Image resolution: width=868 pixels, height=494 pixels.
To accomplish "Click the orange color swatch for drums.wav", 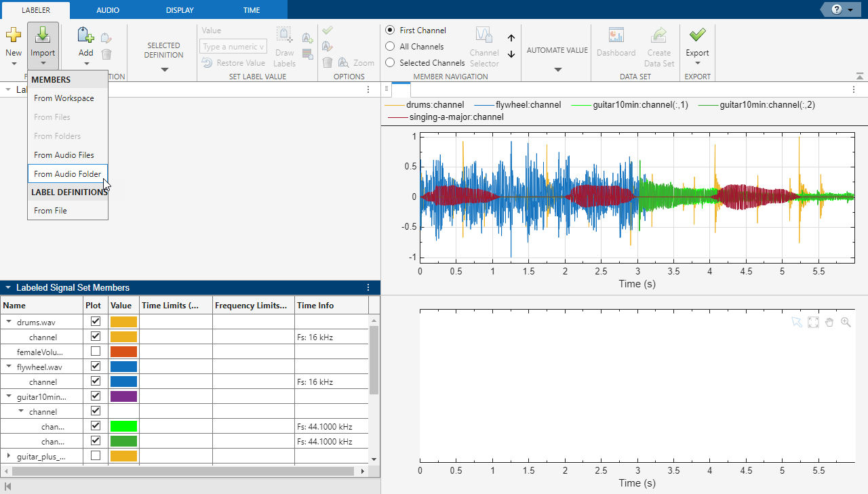I will (x=123, y=322).
